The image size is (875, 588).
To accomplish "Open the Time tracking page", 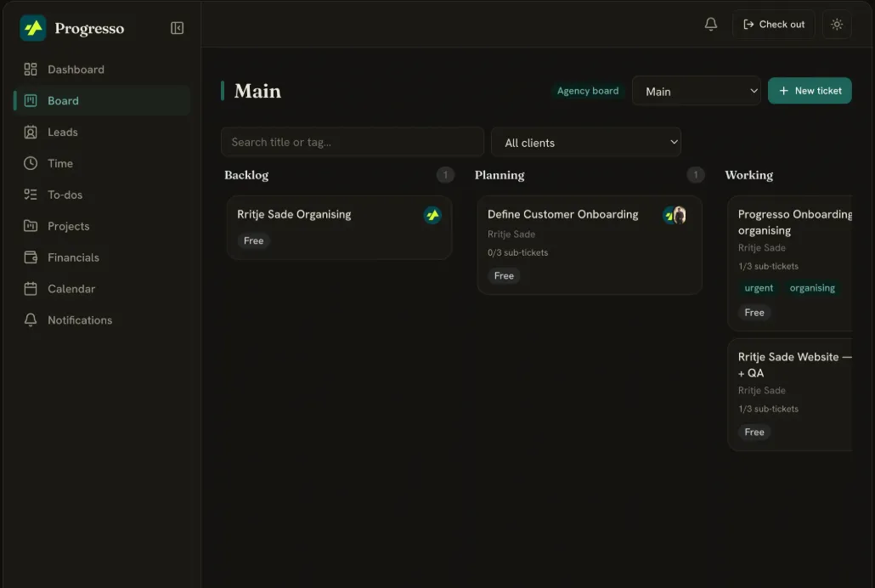I will tap(102, 163).
